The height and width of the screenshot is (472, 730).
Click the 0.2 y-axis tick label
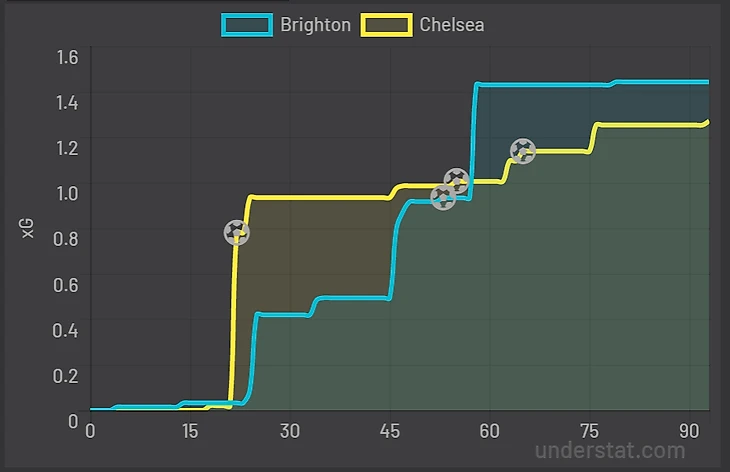click(65, 375)
